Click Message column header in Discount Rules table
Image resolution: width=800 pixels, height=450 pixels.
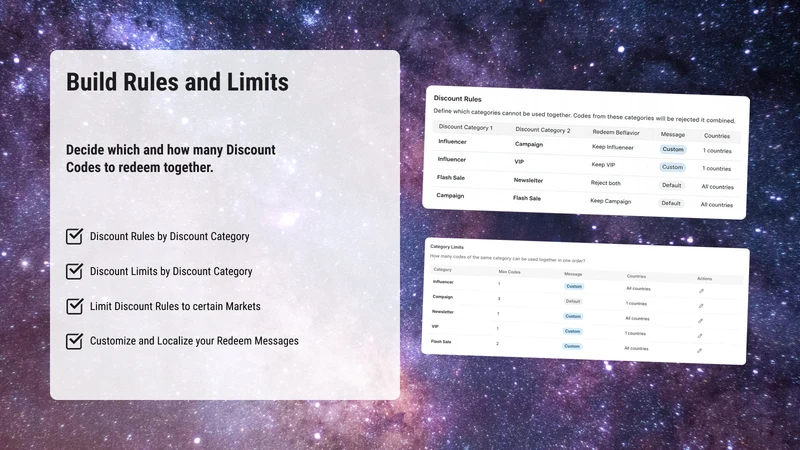click(673, 134)
